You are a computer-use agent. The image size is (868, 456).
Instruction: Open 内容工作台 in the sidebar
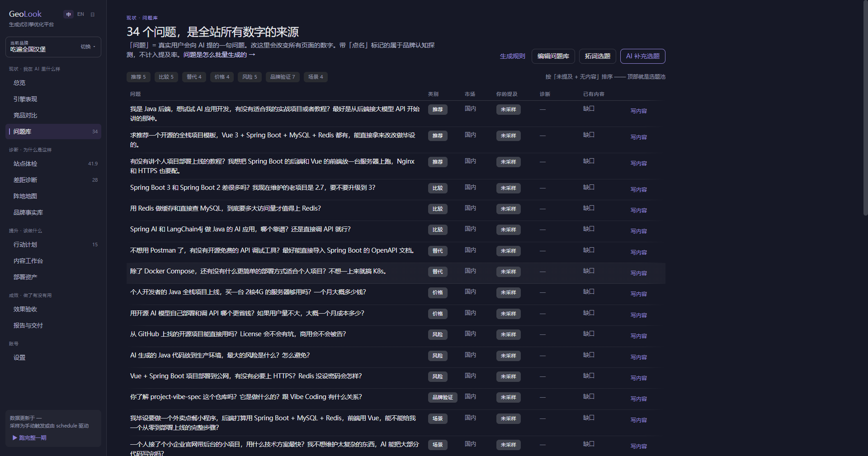pyautogui.click(x=53, y=261)
